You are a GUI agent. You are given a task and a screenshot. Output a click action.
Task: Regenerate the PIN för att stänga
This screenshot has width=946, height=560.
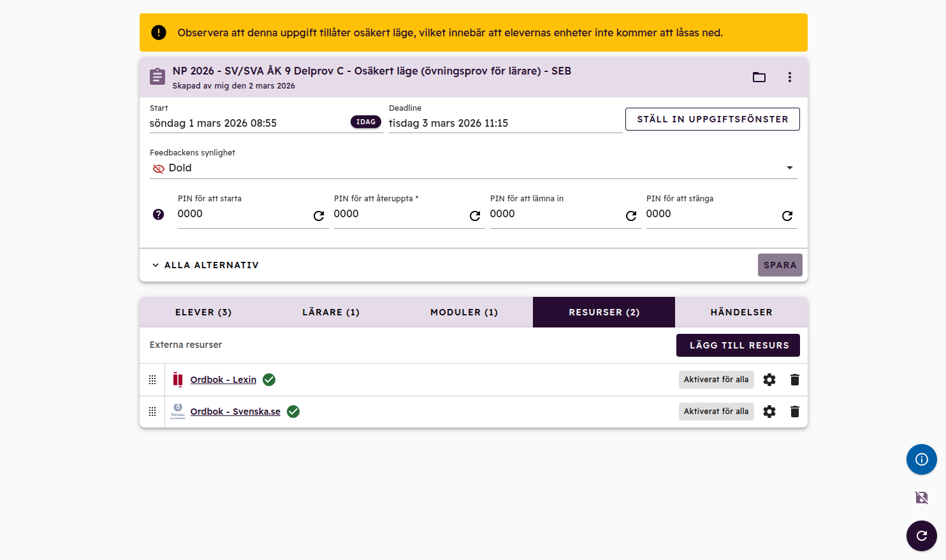click(787, 216)
